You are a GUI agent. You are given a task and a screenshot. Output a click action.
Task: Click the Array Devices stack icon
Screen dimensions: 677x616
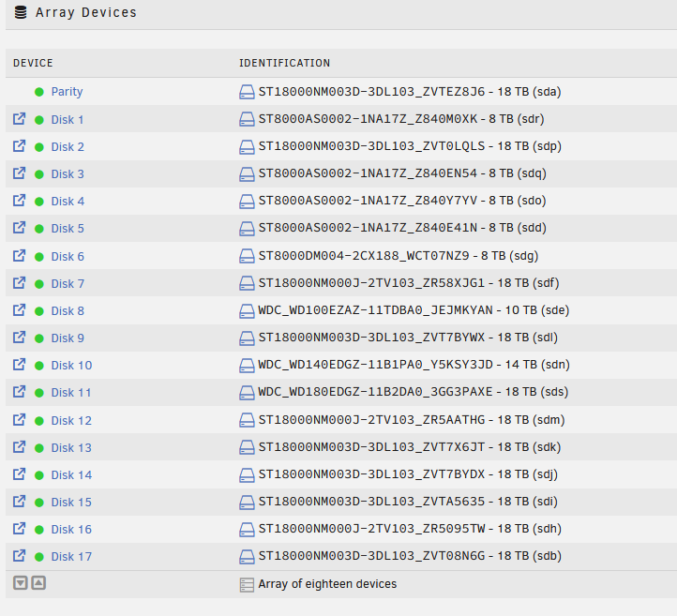21,12
